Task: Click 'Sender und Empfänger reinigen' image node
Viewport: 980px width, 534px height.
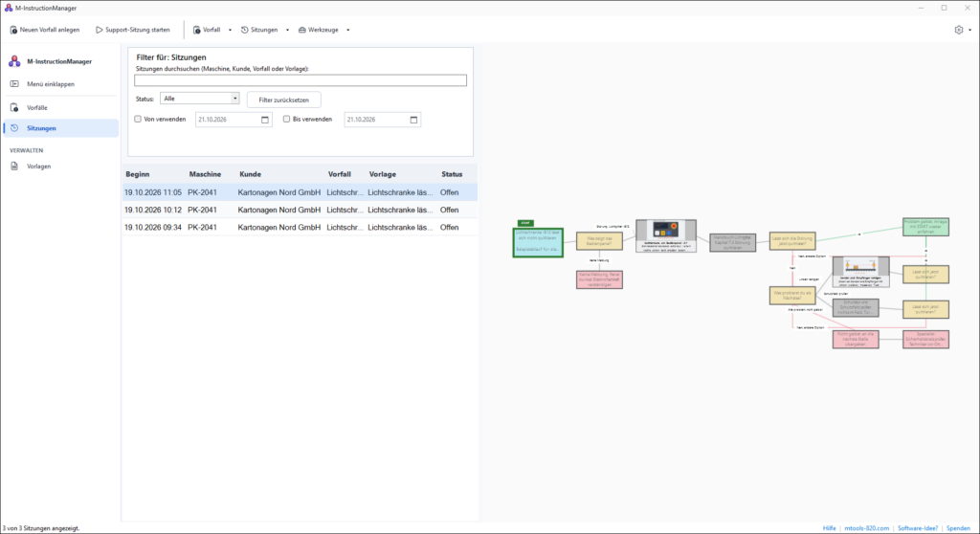Action: point(860,272)
